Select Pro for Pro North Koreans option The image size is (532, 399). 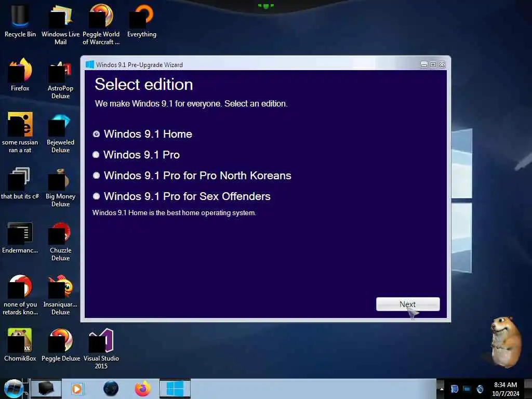(x=96, y=176)
